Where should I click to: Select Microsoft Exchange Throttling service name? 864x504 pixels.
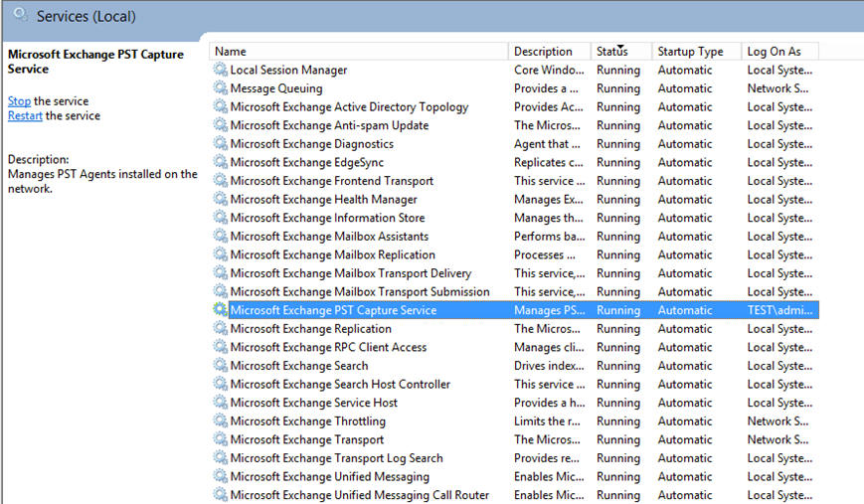(x=308, y=420)
